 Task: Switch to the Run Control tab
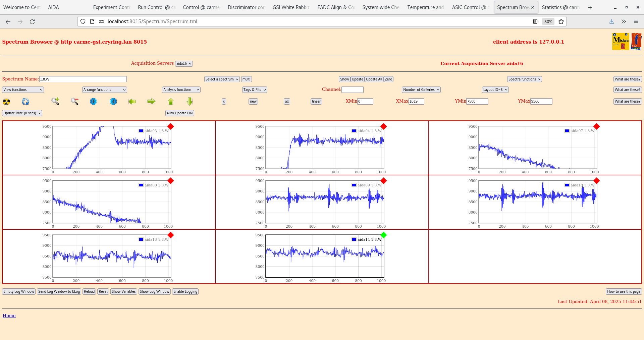[157, 7]
